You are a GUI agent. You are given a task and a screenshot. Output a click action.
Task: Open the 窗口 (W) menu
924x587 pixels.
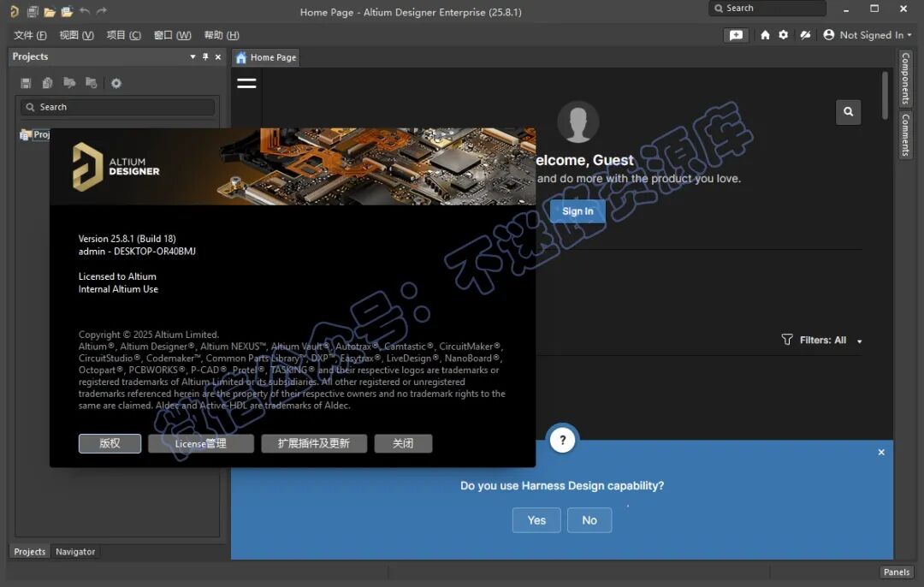click(x=172, y=35)
